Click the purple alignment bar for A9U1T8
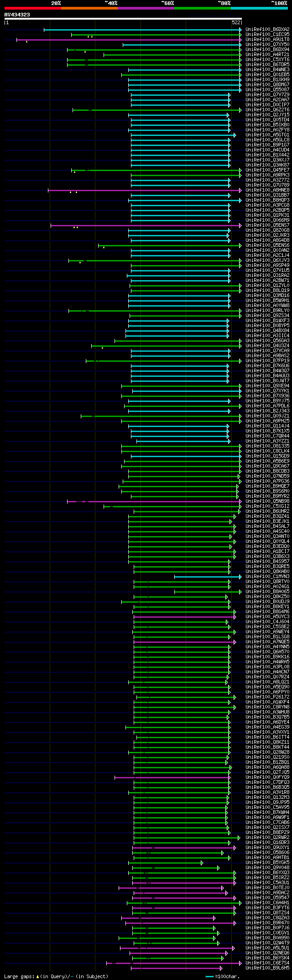The height and width of the screenshot is (980, 292). [x=129, y=40]
